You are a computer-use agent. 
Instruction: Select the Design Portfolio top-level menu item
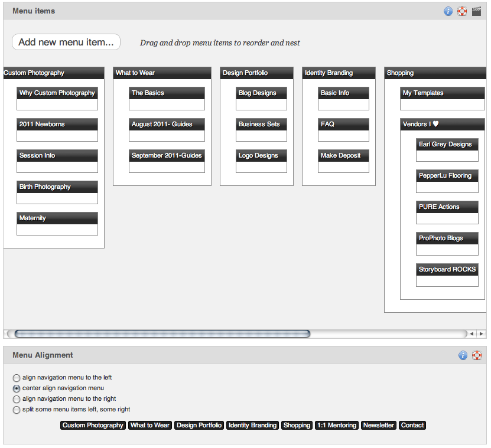[x=256, y=73]
